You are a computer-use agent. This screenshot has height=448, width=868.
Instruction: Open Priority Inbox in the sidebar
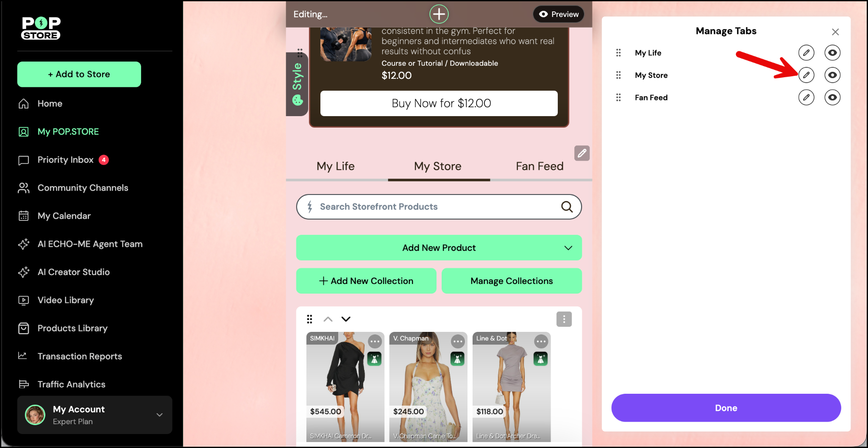(65, 160)
